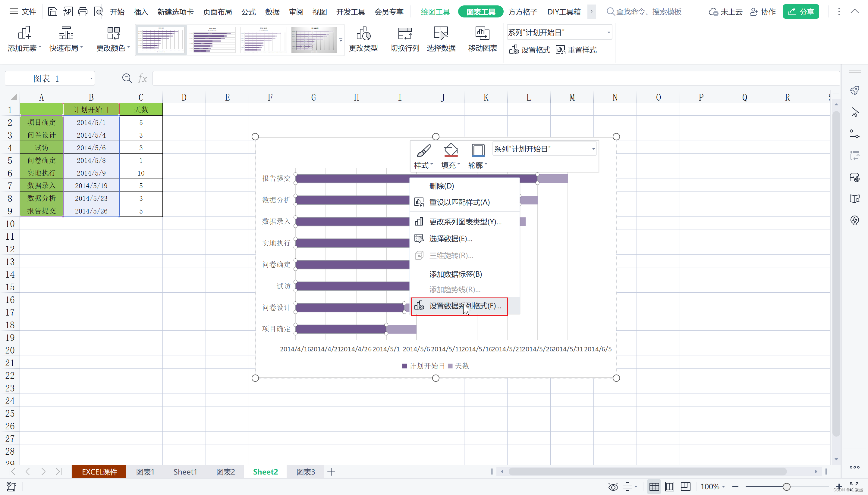
Task: Switch to page layout view in the status bar
Action: tap(669, 487)
